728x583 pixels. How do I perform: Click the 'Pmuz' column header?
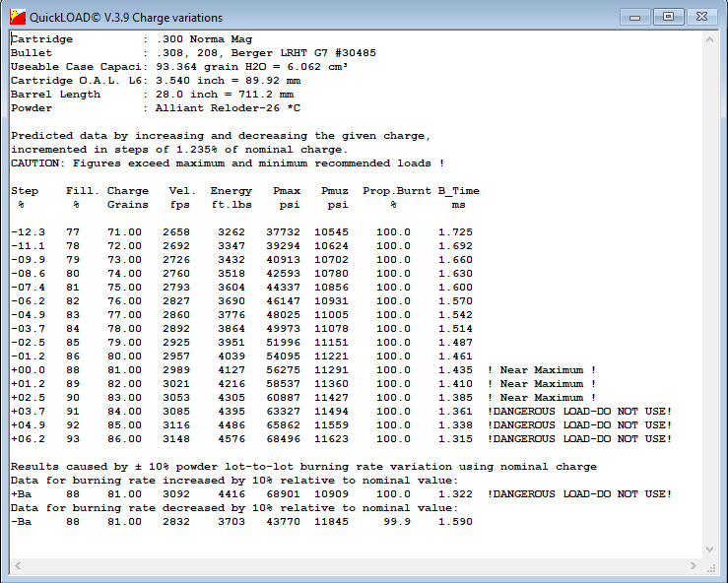(335, 191)
